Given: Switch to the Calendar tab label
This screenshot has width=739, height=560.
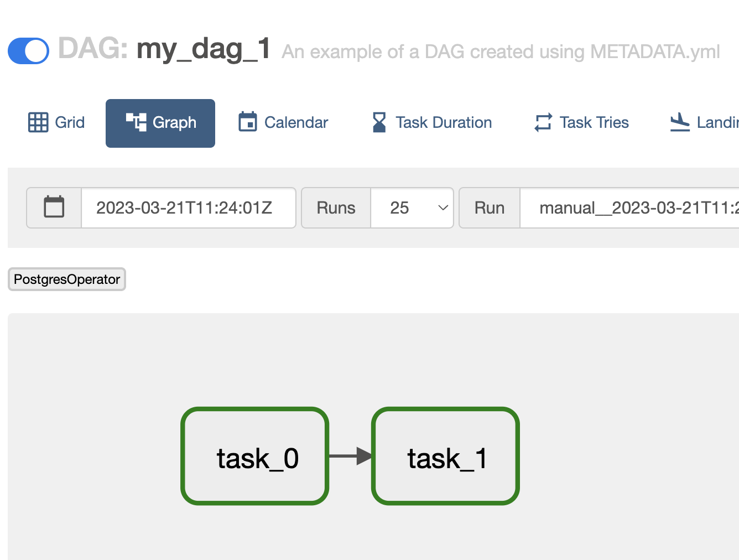Looking at the screenshot, I should point(296,122).
